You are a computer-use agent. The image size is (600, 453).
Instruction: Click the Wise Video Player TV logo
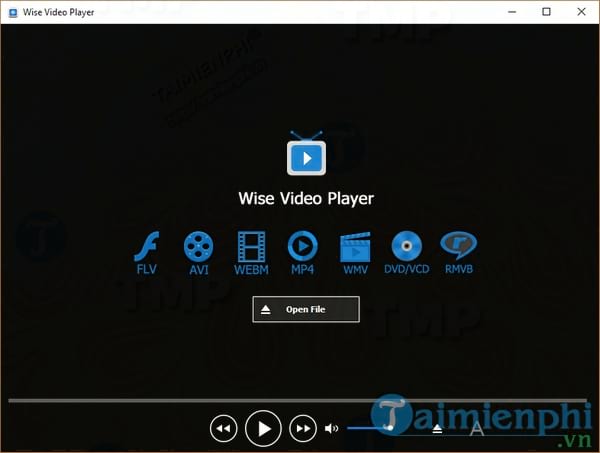pos(307,153)
